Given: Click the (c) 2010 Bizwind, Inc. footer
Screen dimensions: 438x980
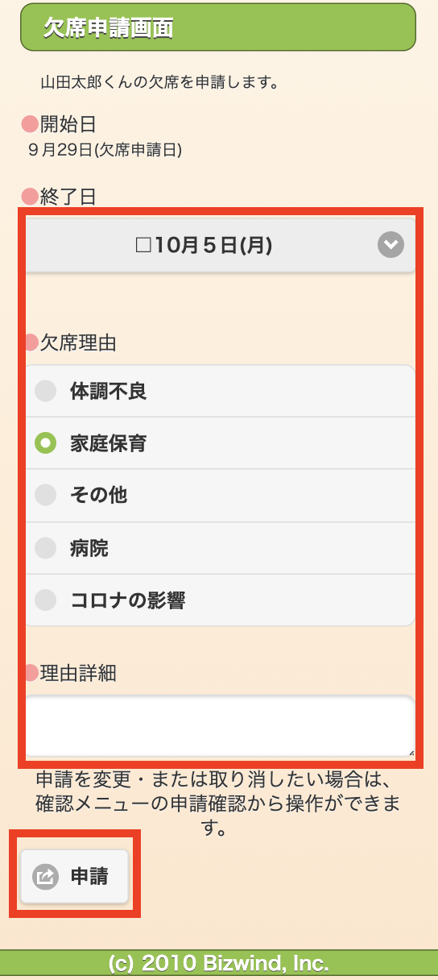Looking at the screenshot, I should click(x=219, y=963).
